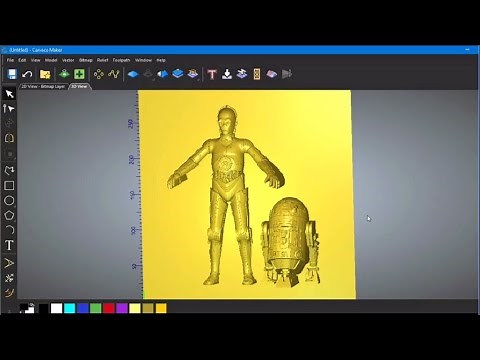Click the purple slab with ornament icon
This screenshot has height=360, width=480.
(193, 74)
